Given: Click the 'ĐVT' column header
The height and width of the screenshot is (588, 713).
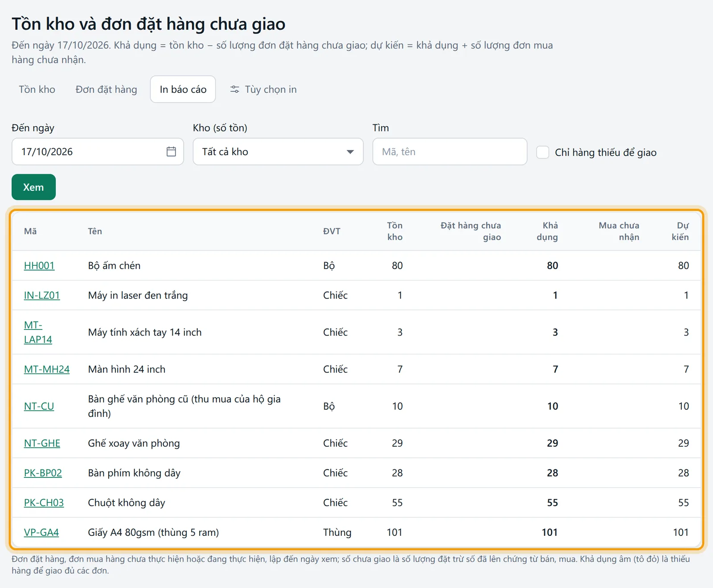Looking at the screenshot, I should click(332, 231).
